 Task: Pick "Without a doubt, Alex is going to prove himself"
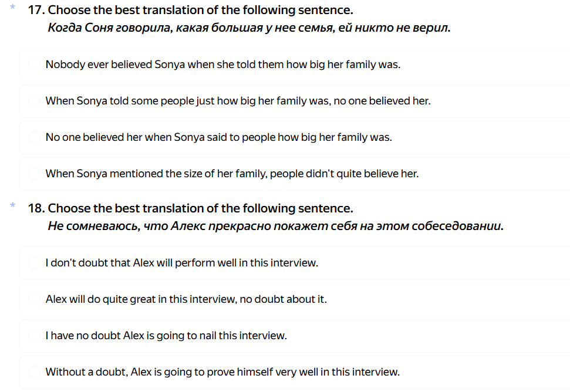(x=34, y=372)
